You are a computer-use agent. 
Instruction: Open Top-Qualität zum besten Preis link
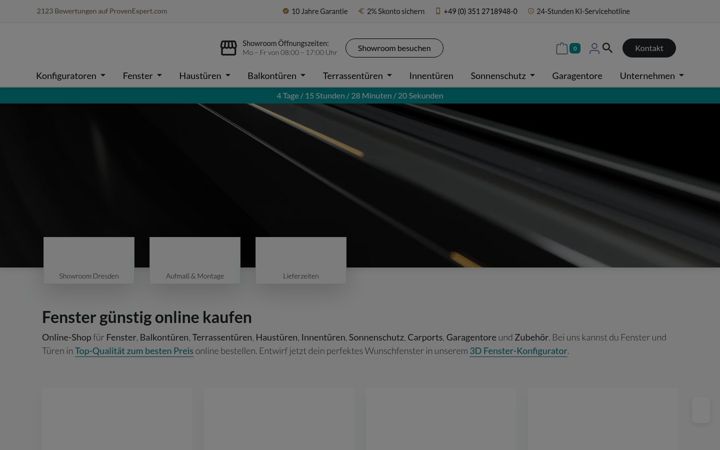tap(134, 351)
